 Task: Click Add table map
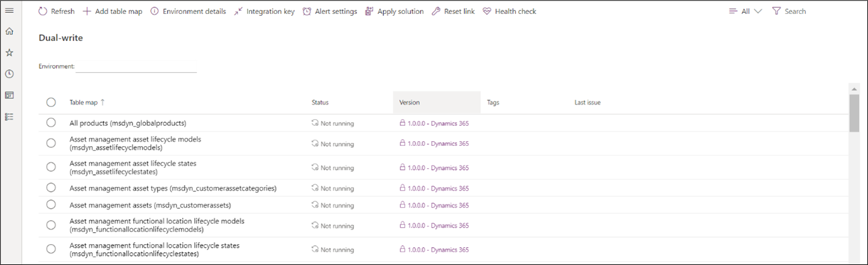(x=113, y=11)
